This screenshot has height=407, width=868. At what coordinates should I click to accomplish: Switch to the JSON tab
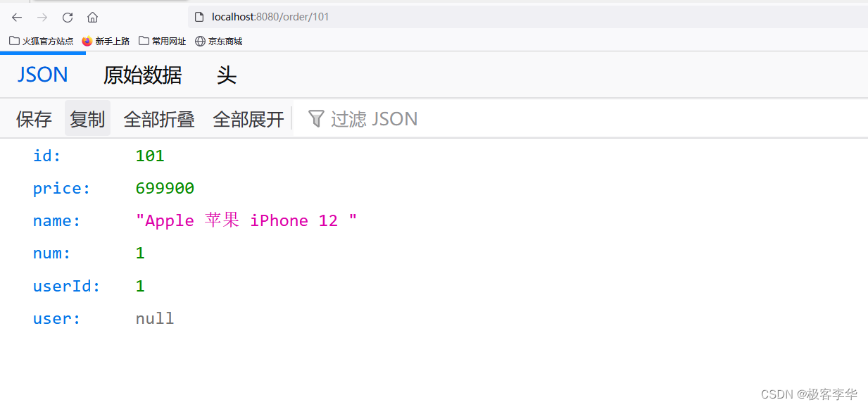[x=42, y=75]
